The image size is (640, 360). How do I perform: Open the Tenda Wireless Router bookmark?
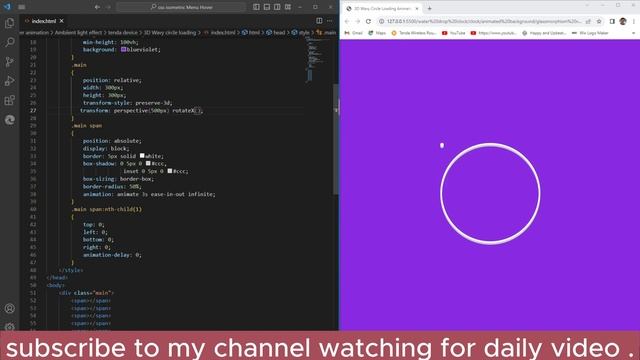(x=413, y=33)
